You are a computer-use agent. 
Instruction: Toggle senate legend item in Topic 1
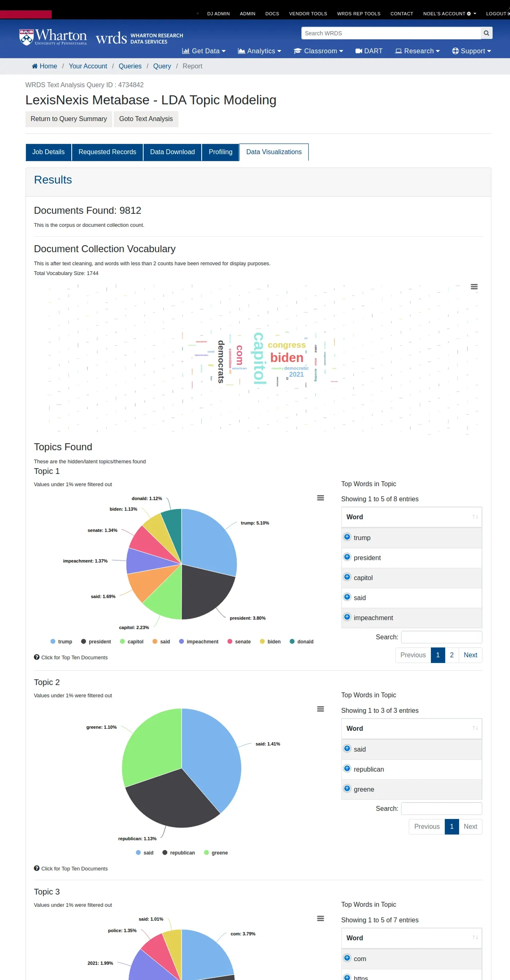coord(239,641)
